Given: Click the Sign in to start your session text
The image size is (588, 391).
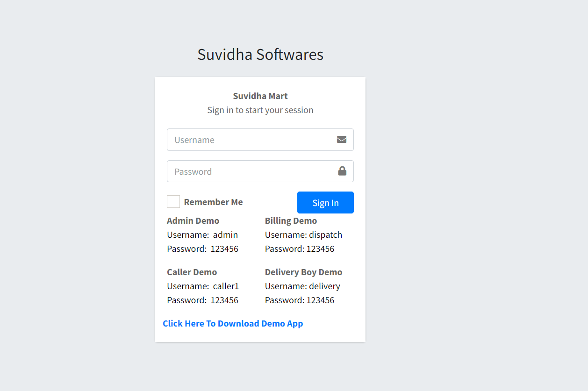Looking at the screenshot, I should point(260,110).
